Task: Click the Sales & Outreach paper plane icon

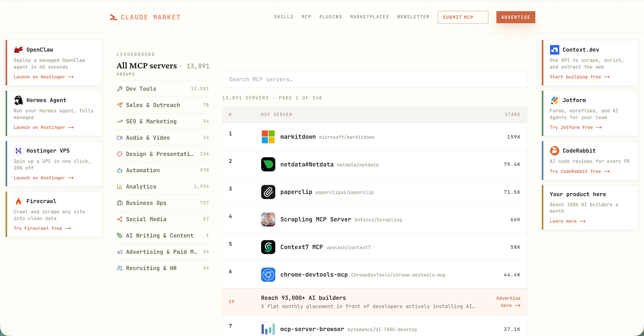Action: 120,105
